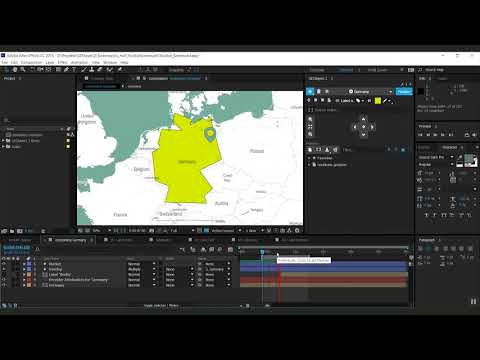Open the Edit menu
This screenshot has width=480, height=360.
point(14,62)
